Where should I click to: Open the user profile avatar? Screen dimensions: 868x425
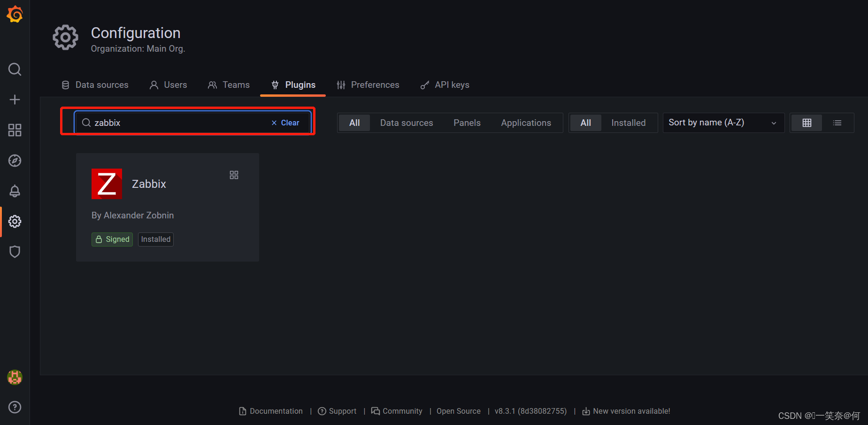(15, 377)
